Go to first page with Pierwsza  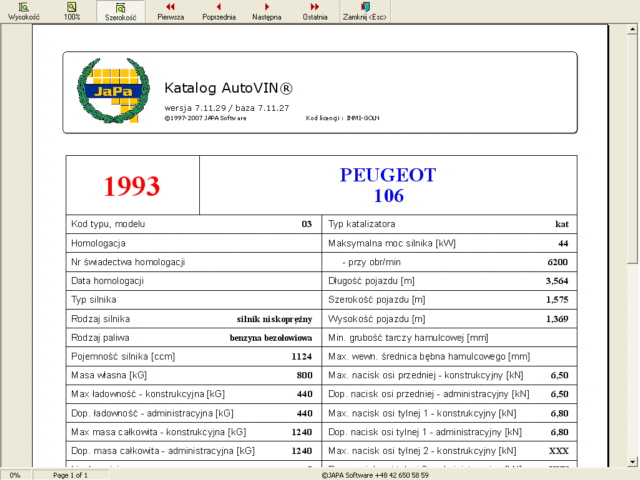coord(169,11)
